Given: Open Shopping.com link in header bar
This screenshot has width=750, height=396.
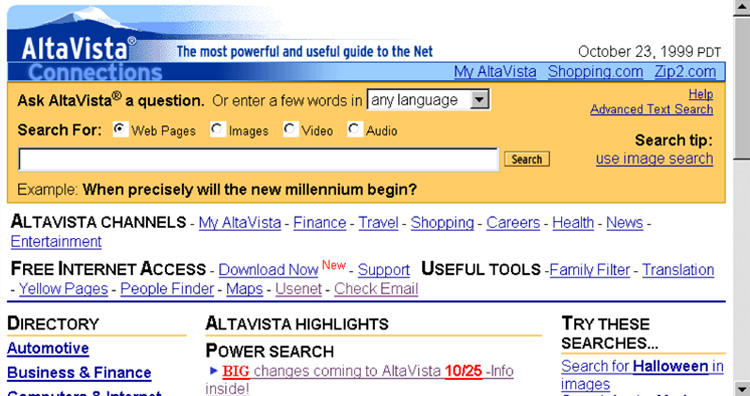Looking at the screenshot, I should [x=595, y=72].
